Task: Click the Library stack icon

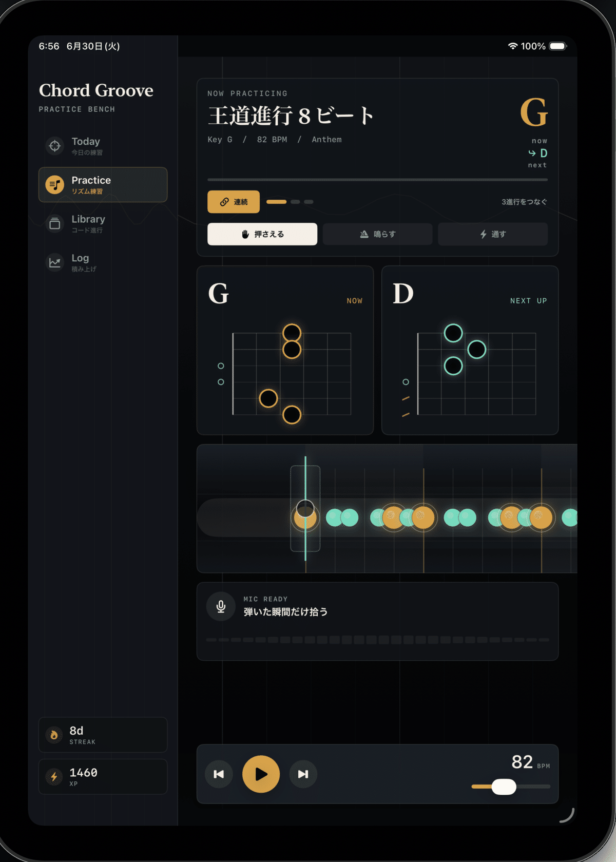Action: 55,224
